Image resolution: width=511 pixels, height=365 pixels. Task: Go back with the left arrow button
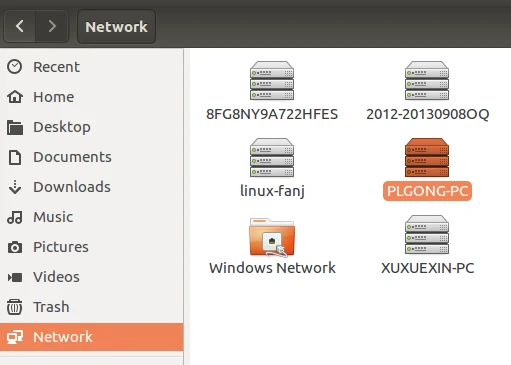[x=20, y=26]
